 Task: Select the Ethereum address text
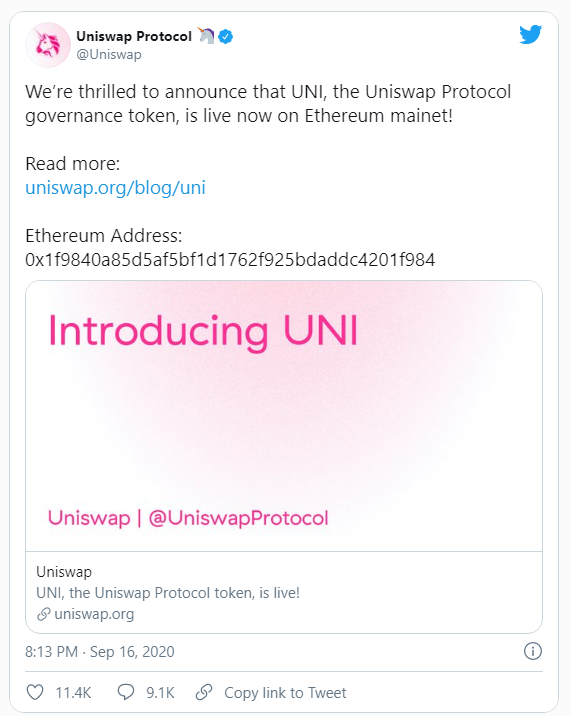coord(230,260)
